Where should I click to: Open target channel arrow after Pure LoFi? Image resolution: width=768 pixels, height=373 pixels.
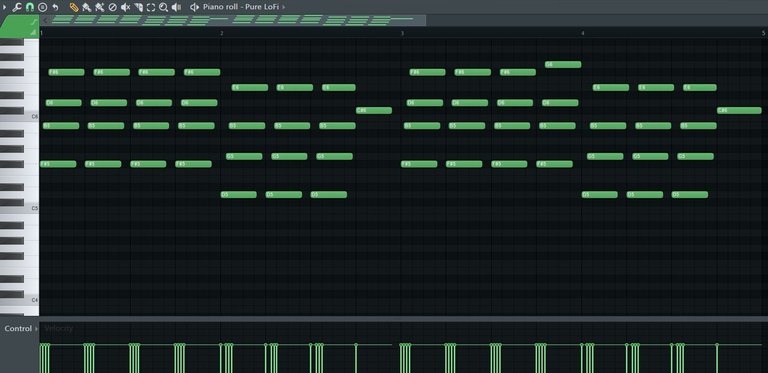pos(284,7)
